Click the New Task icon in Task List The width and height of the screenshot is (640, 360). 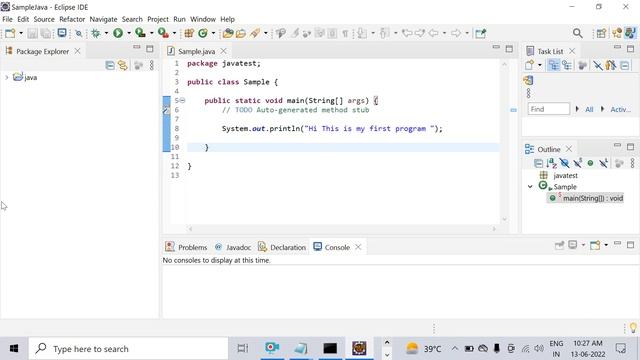(x=529, y=65)
